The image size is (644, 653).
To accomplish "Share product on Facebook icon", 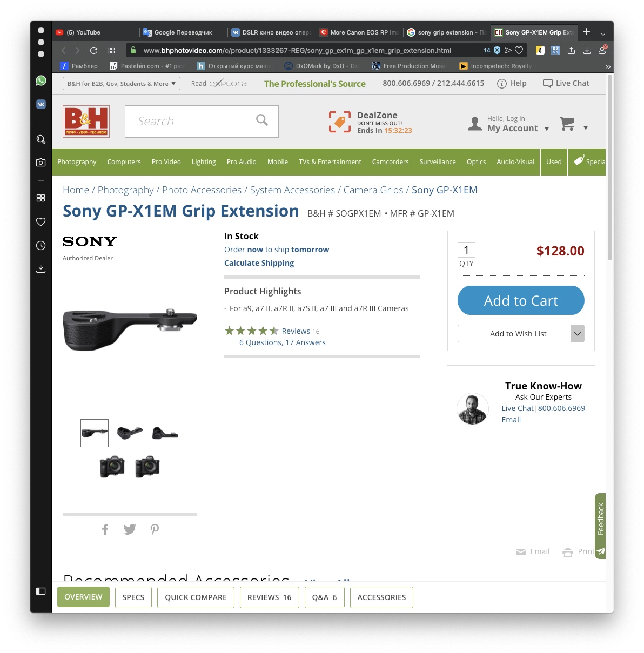I will click(x=105, y=529).
